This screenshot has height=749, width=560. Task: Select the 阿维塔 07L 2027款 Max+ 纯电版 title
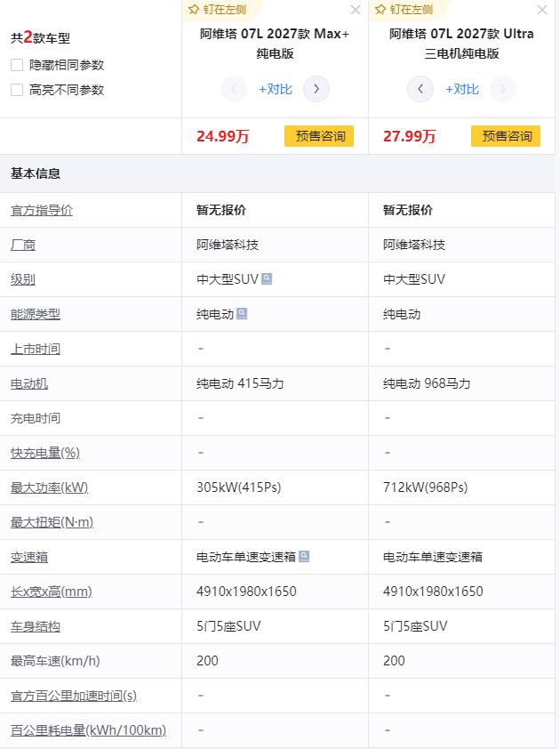point(275,44)
